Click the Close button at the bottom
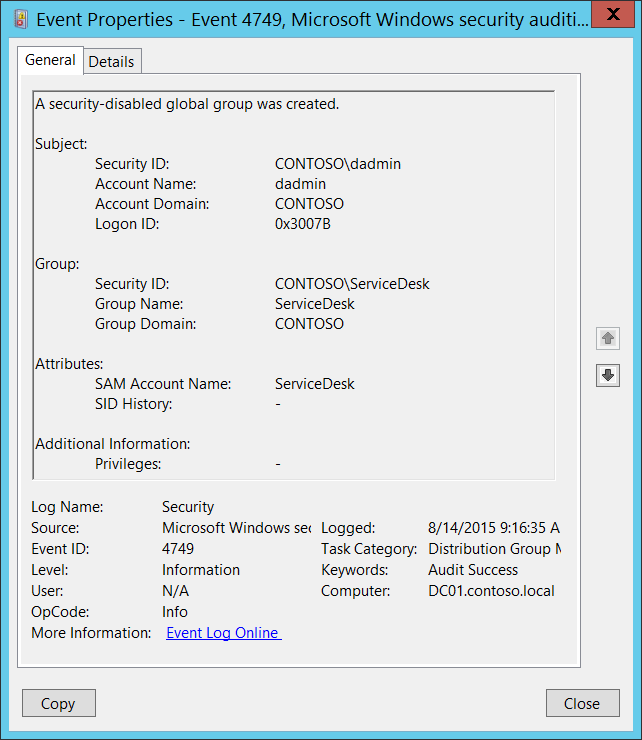Screen dimensions: 642x740 click(581, 703)
